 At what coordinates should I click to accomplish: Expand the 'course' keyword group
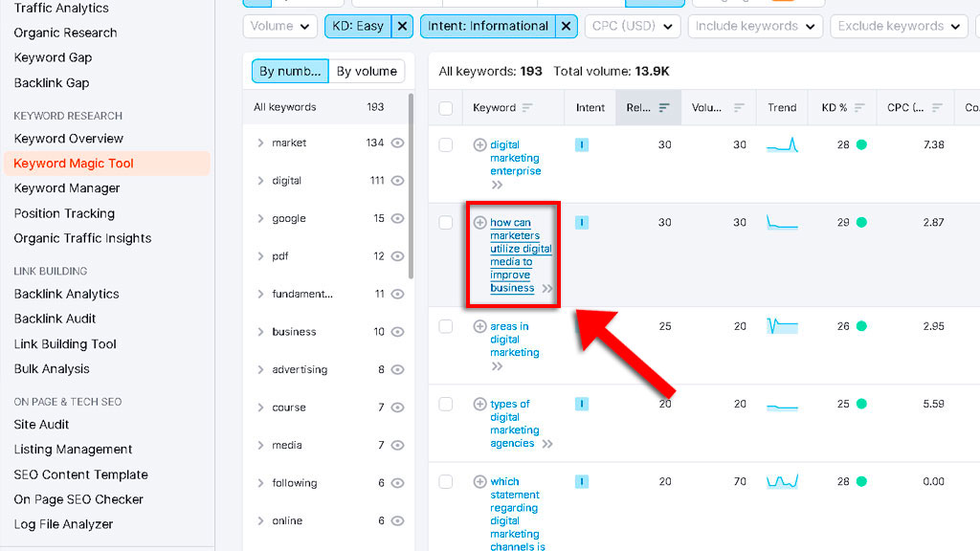click(260, 408)
